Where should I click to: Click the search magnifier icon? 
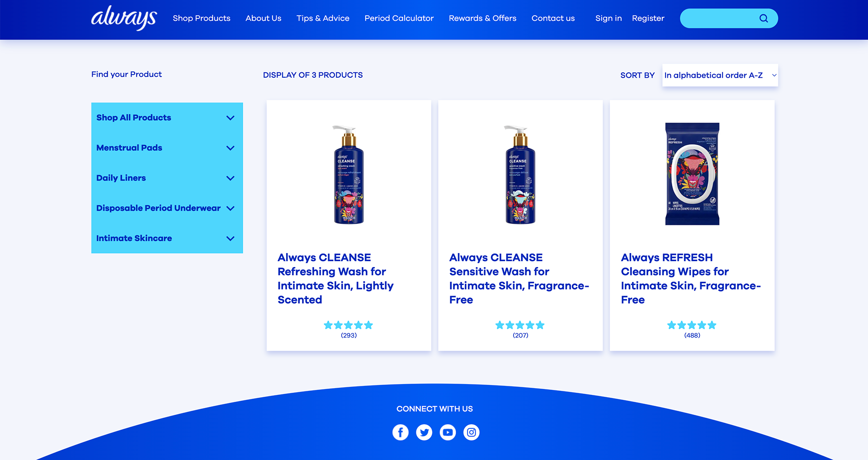pyautogui.click(x=764, y=19)
